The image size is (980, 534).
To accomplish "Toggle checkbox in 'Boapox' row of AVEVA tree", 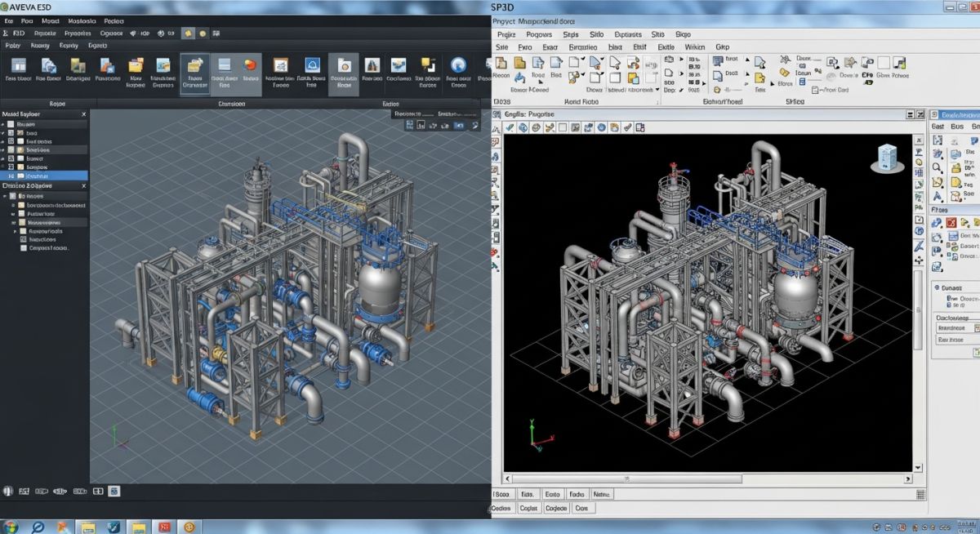I will coord(11,167).
